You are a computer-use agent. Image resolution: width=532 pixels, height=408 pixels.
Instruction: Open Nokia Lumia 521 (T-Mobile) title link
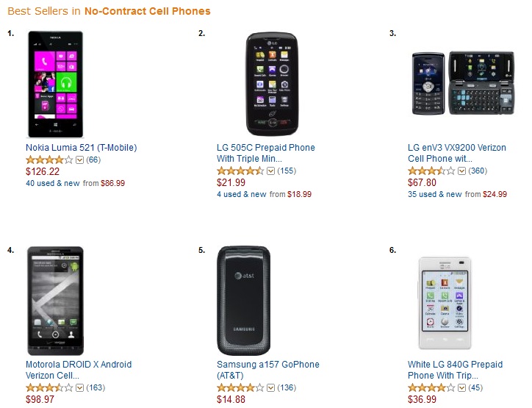click(81, 148)
